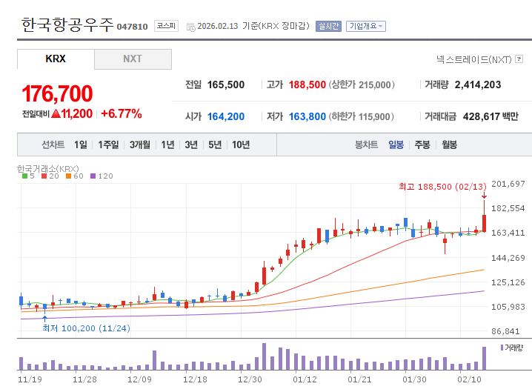Click the 한국거래소(KRX) chart caption
Viewport: 532px width, 392px height.
[48, 169]
